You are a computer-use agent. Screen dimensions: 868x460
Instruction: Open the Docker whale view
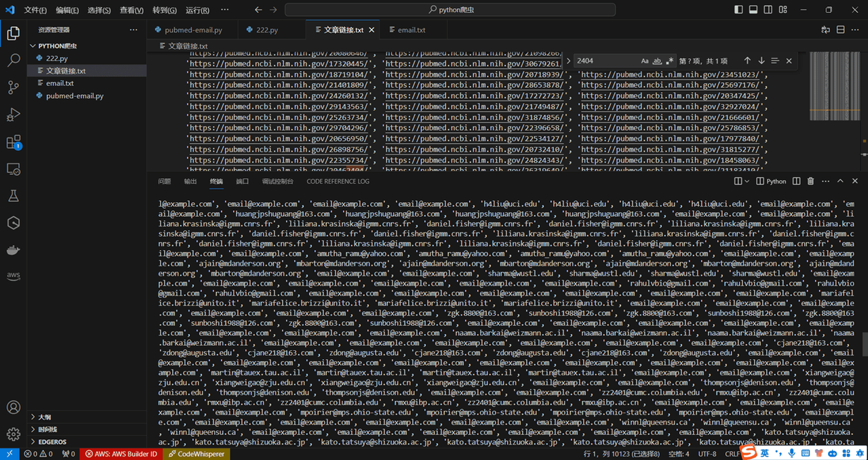13,250
